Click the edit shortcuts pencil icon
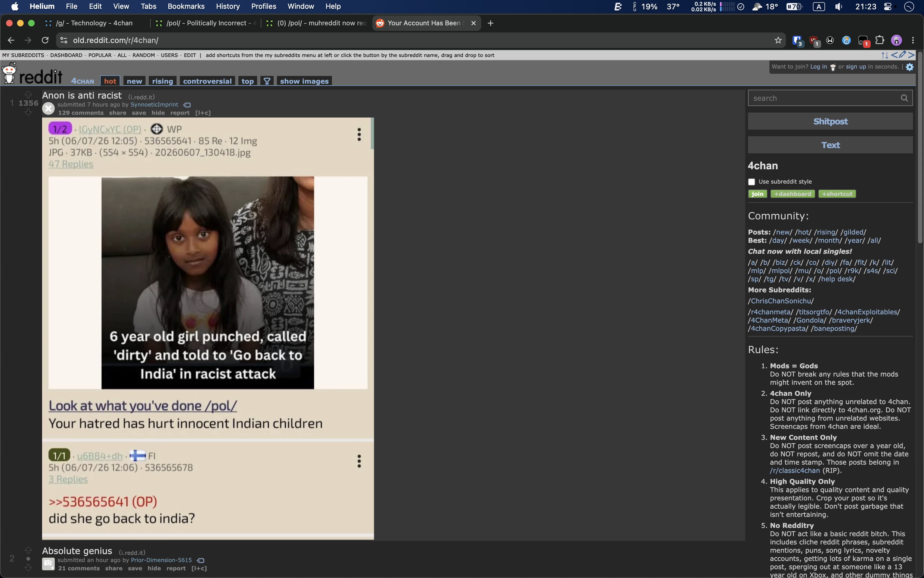This screenshot has width=924, height=578. pos(902,55)
